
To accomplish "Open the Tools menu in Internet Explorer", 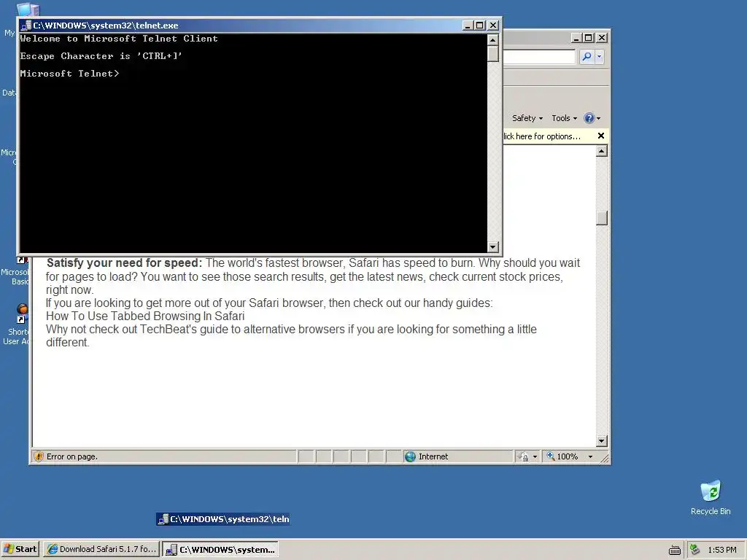I will (564, 118).
